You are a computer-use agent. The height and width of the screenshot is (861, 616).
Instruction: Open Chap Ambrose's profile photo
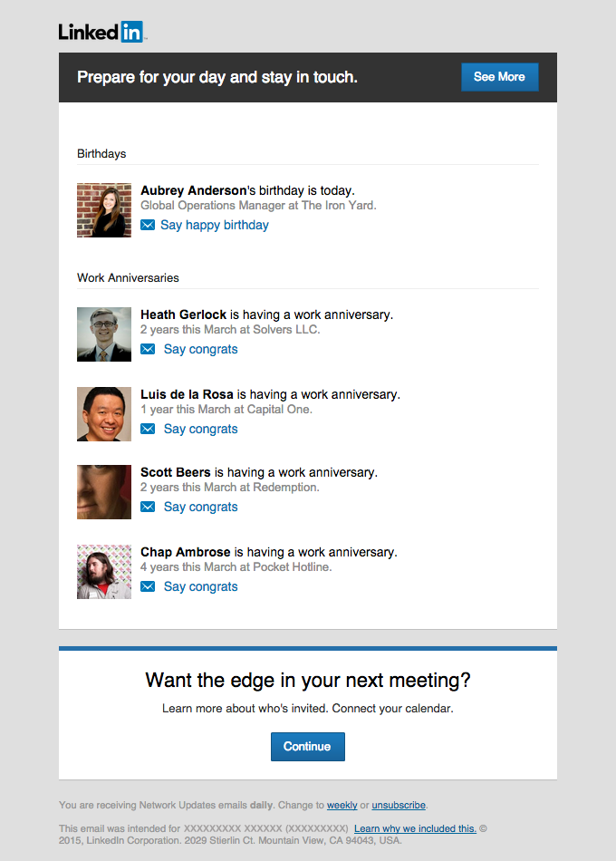104,572
